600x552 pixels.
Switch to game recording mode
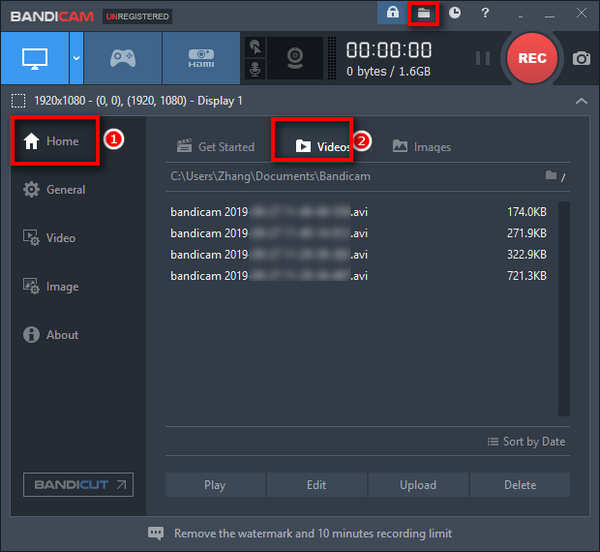coord(121,58)
